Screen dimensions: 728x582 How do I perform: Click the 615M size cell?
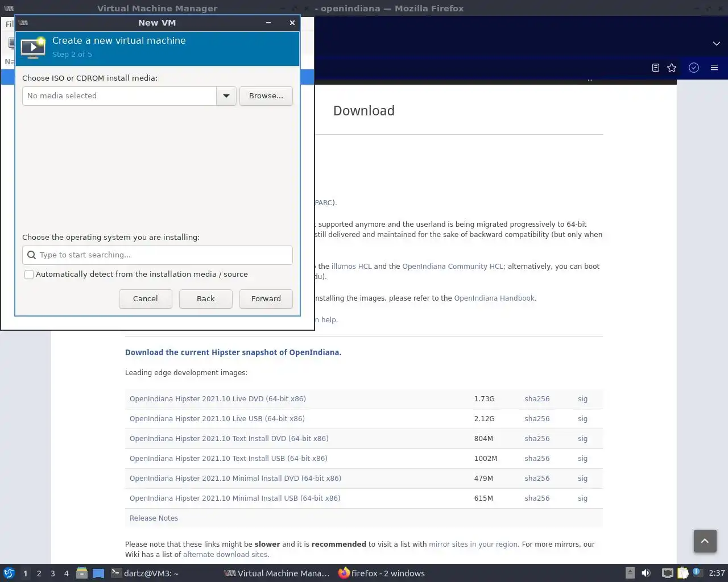tap(483, 498)
